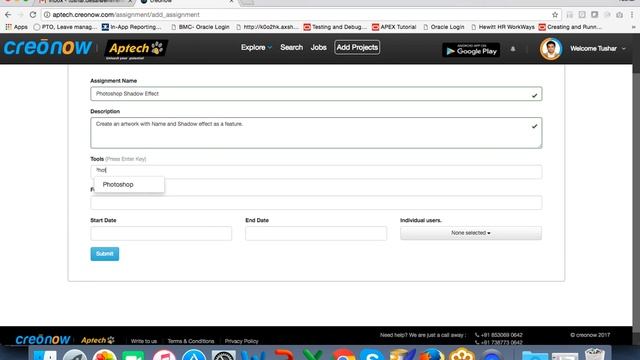Click the Tools input field
This screenshot has height=360, width=640.
[x=316, y=172]
